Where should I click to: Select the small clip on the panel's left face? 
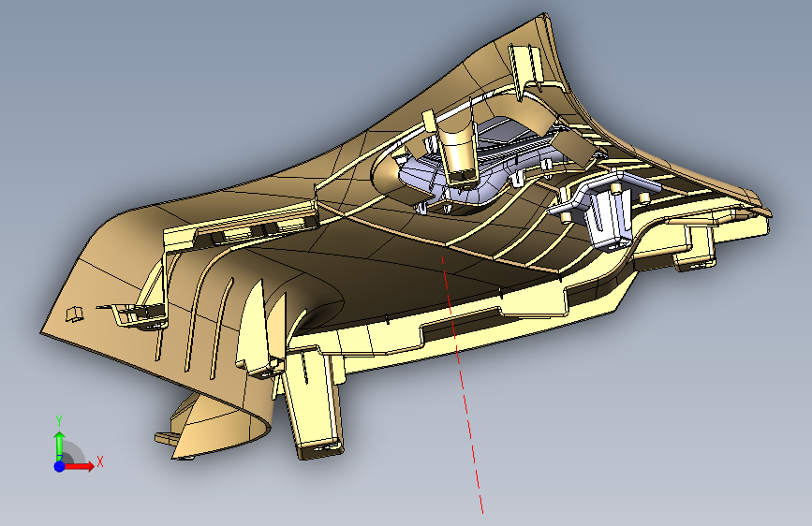(x=75, y=314)
